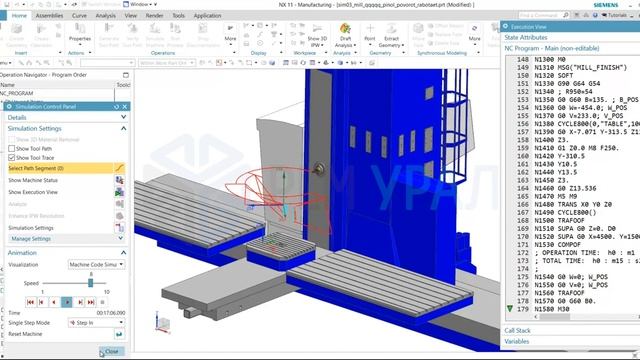Viewport: 640px width, 360px height.
Task: Open the Single Step Mode dropdown
Action: click(96, 322)
